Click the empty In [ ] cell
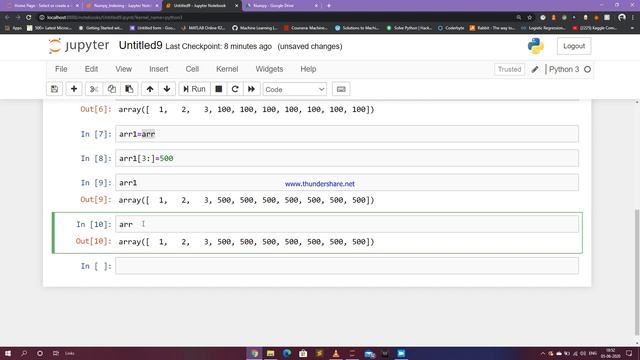The height and width of the screenshot is (360, 640). tap(347, 266)
